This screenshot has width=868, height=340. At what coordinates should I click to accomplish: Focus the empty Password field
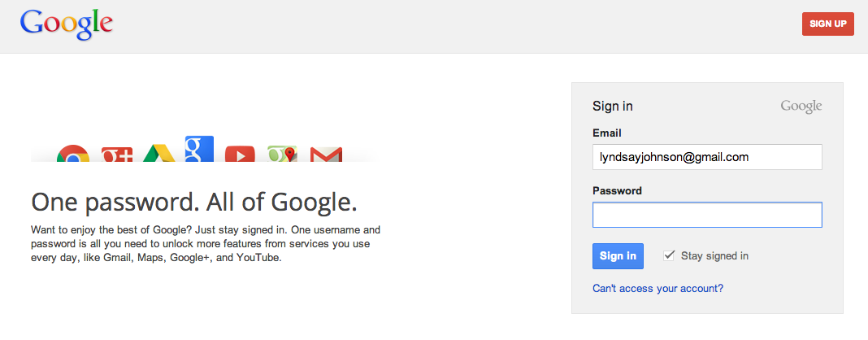click(x=707, y=215)
